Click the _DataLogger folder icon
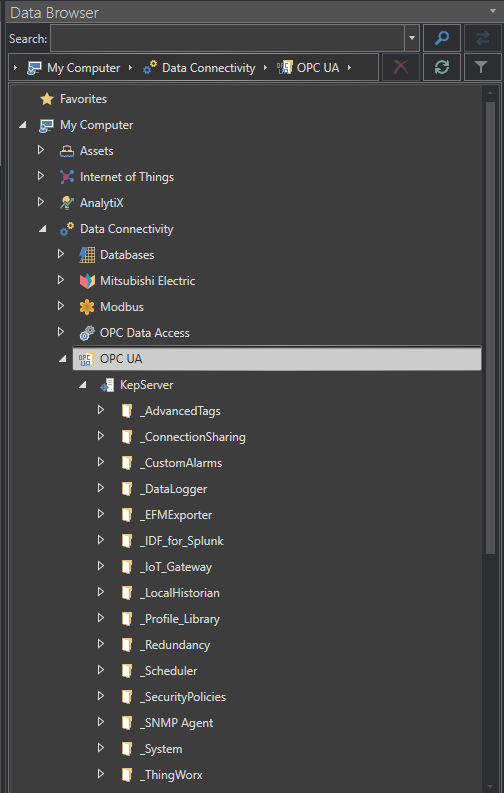 click(127, 489)
